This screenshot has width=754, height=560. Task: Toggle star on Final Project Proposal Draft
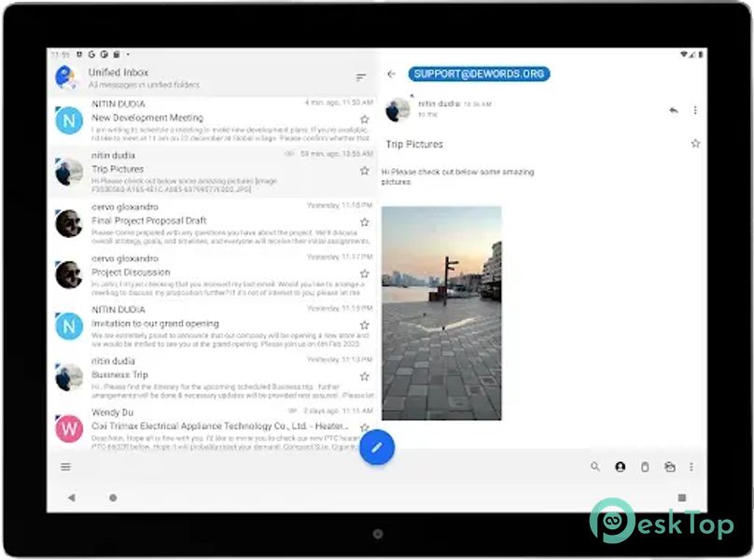click(x=365, y=222)
